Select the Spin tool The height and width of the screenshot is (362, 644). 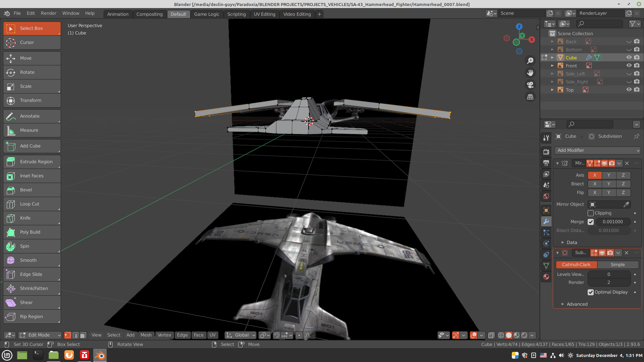pyautogui.click(x=32, y=246)
